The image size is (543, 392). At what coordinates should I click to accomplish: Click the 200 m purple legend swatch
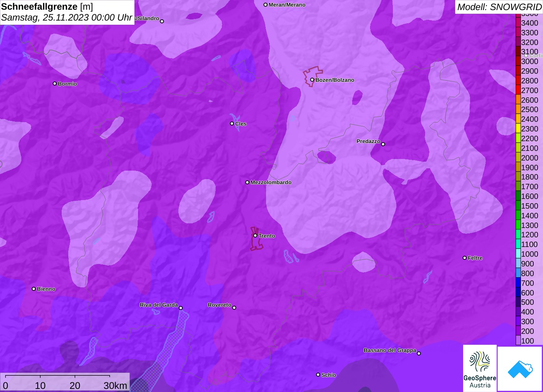coord(518,331)
